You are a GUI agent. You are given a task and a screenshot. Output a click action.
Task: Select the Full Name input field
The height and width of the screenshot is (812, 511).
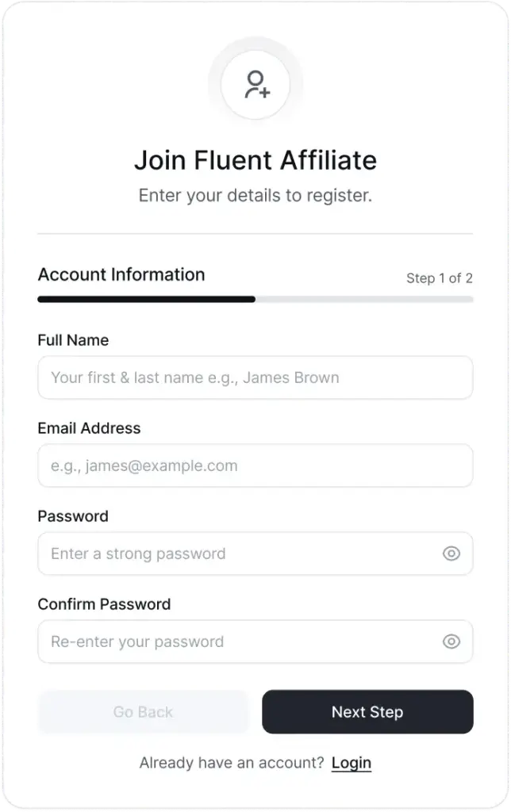pos(255,377)
